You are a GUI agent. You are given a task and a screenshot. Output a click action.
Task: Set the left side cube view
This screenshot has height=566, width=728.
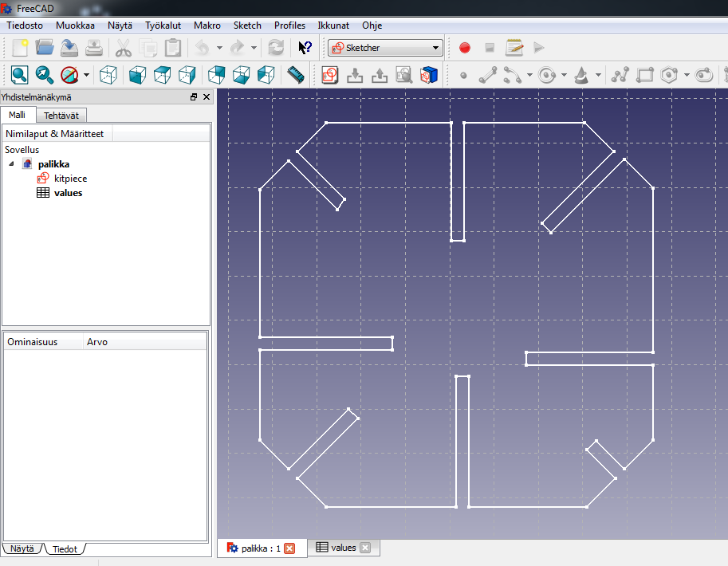tap(266, 75)
